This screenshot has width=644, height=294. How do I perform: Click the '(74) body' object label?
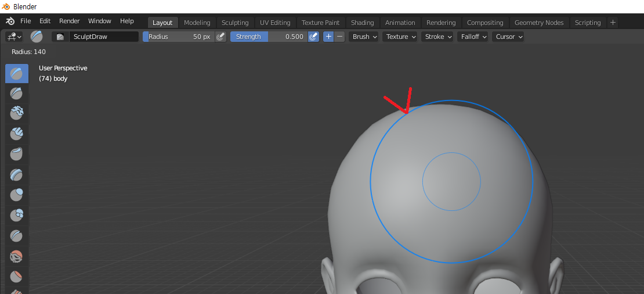53,78
